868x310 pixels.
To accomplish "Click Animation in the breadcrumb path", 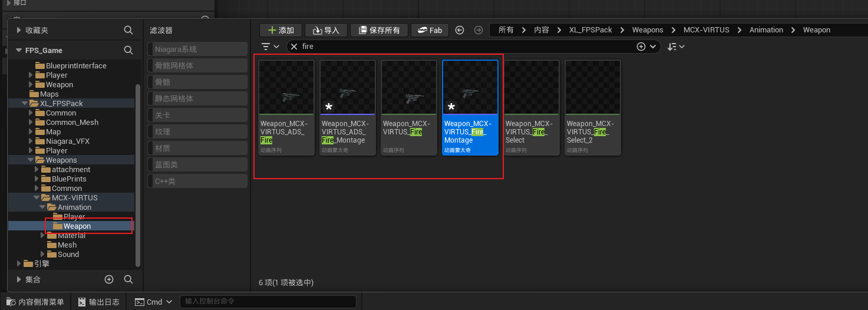I will (766, 30).
